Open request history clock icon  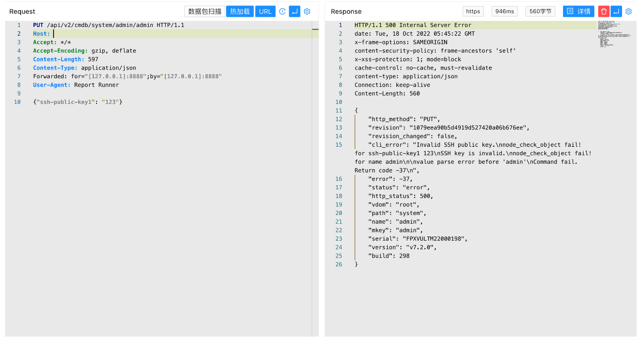click(282, 11)
